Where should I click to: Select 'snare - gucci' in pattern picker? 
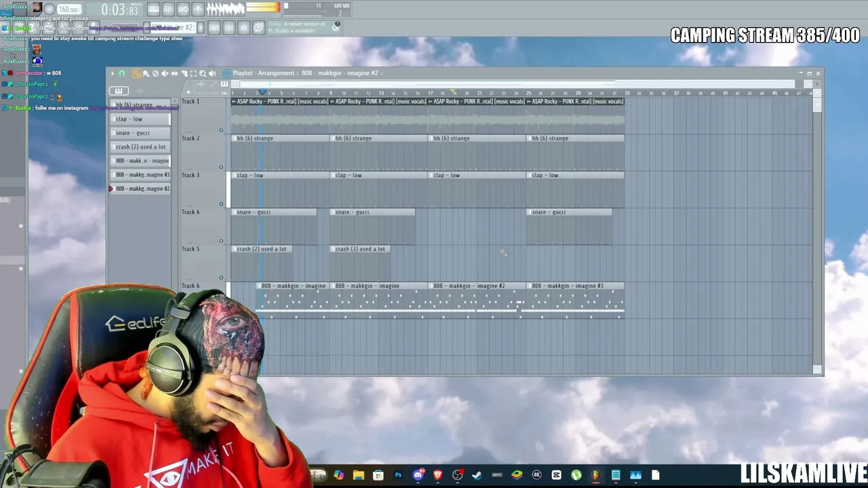point(140,133)
